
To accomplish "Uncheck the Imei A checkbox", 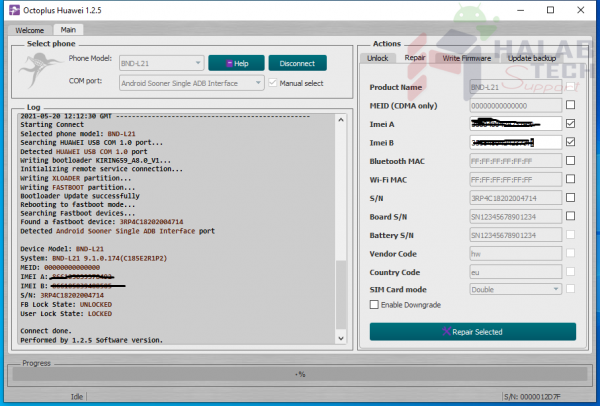I will pyautogui.click(x=570, y=123).
